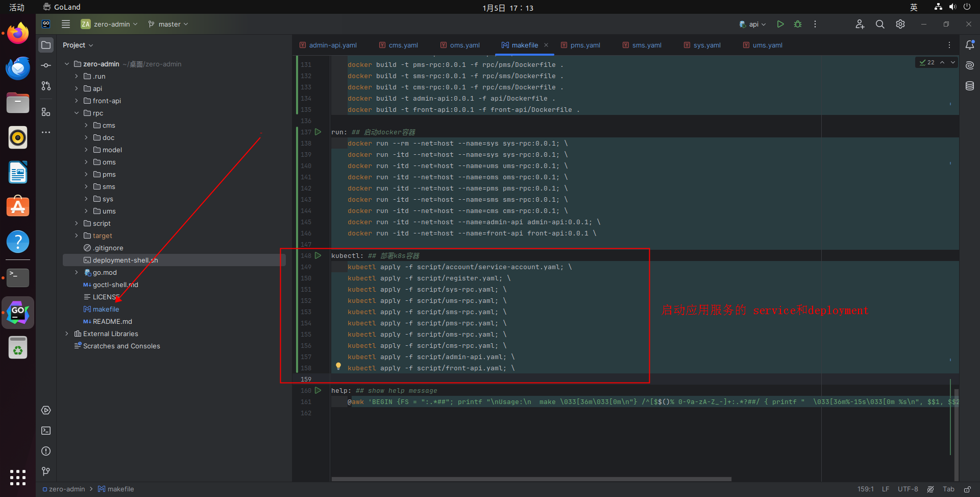Open the Notifications panel
The image size is (980, 497).
(x=970, y=45)
